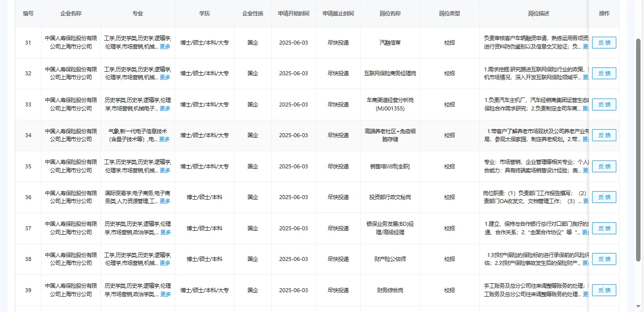
Task: Open 更多 link in row 34 专业 column
Action: (x=165, y=140)
